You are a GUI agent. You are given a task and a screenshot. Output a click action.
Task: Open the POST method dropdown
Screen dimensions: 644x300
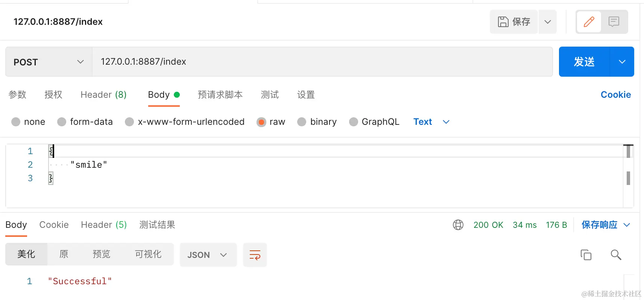click(x=49, y=62)
